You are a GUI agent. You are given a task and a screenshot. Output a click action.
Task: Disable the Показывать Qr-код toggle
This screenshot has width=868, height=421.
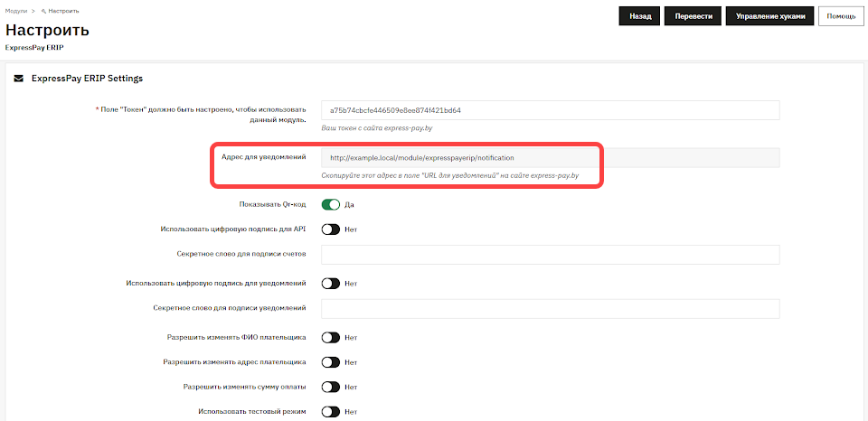point(331,205)
